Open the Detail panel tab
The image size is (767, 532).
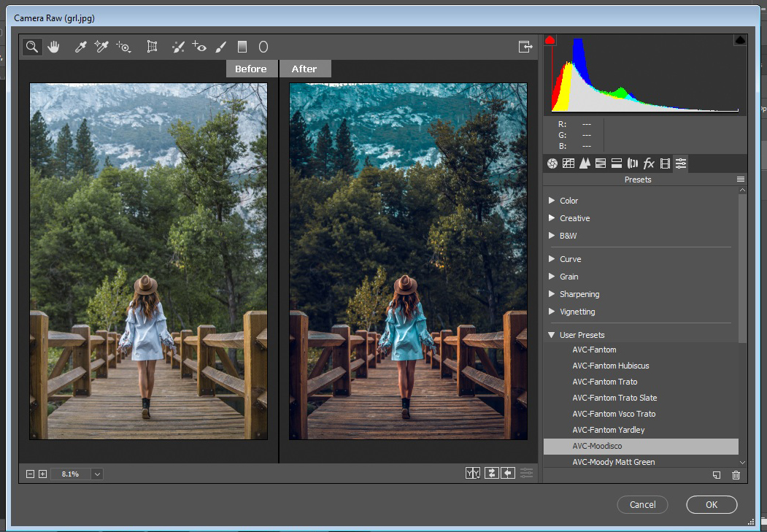pyautogui.click(x=585, y=163)
